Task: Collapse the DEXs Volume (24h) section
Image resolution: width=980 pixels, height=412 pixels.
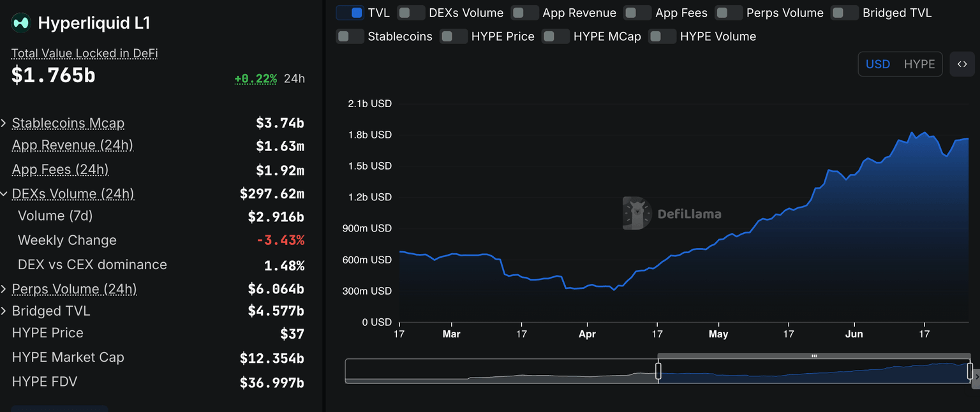Action: (x=4, y=194)
